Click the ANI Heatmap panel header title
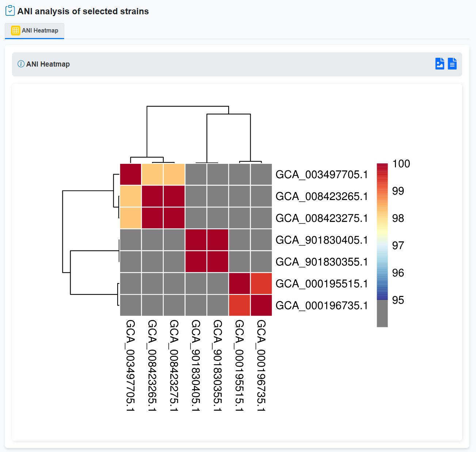The height and width of the screenshot is (452, 476). (48, 64)
